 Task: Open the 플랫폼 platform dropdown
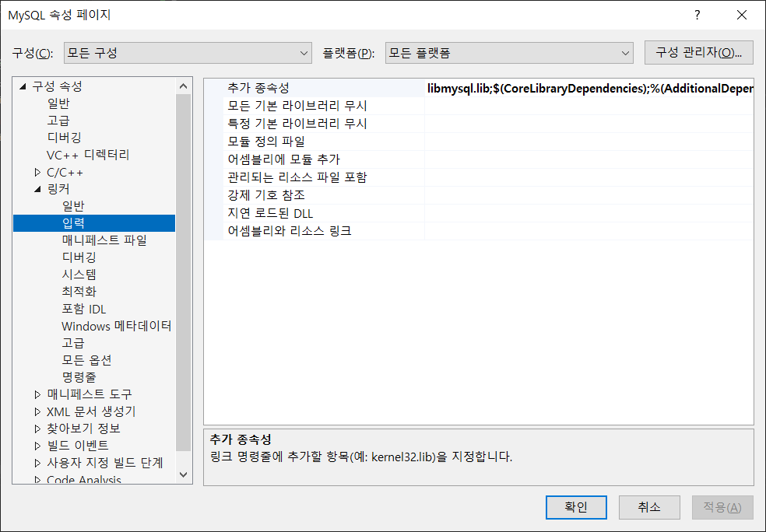509,53
